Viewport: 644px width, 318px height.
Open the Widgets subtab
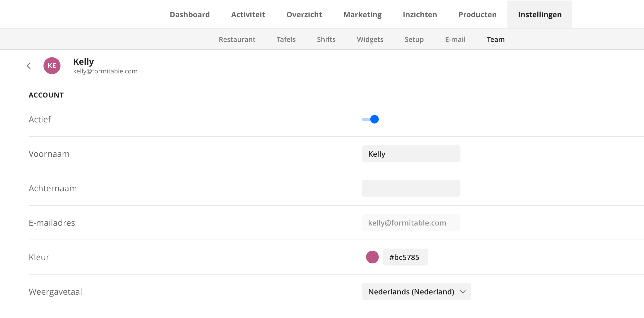(370, 39)
